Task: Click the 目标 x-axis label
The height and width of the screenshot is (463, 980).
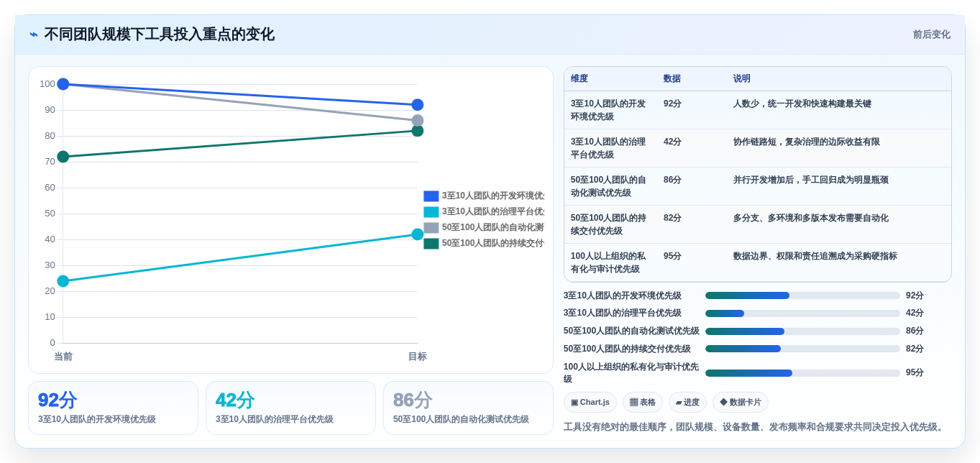Action: click(418, 357)
